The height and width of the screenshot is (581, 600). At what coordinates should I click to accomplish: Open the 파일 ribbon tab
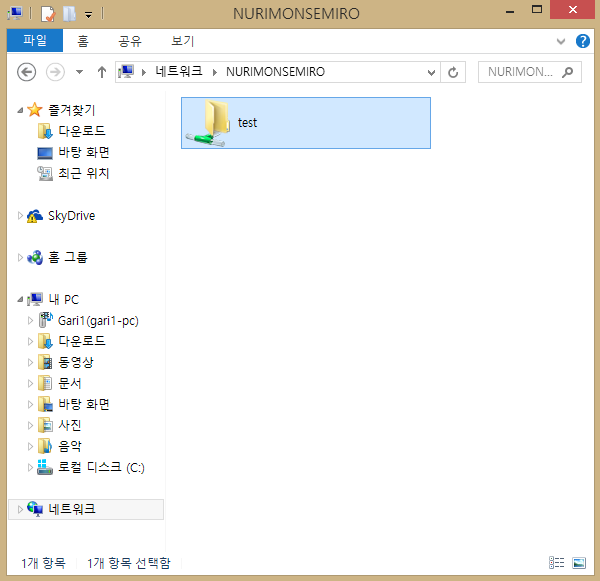click(x=35, y=40)
